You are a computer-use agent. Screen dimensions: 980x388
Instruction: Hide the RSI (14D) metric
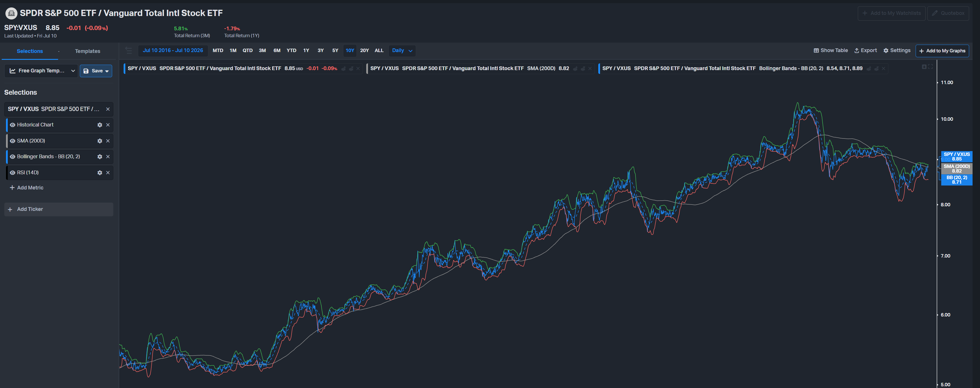tap(13, 173)
